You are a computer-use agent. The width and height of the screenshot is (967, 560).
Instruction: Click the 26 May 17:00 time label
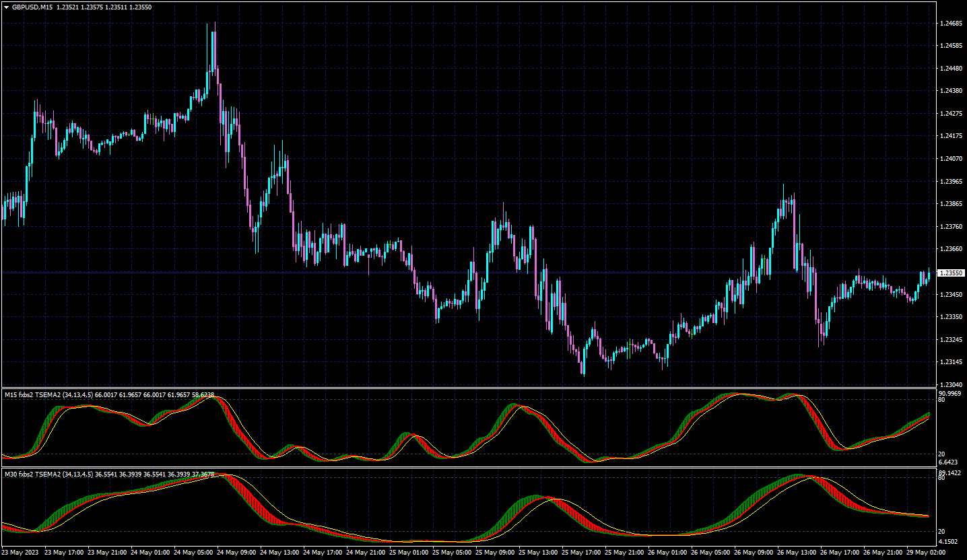coord(840,552)
